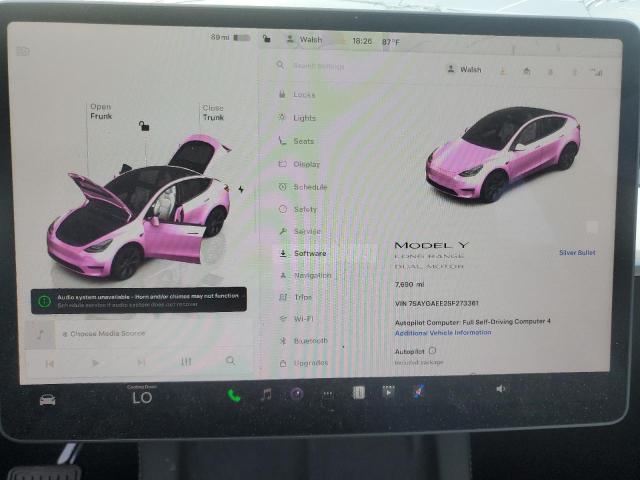Tap the manual book app icon
The width and height of the screenshot is (640, 480).
(x=358, y=393)
